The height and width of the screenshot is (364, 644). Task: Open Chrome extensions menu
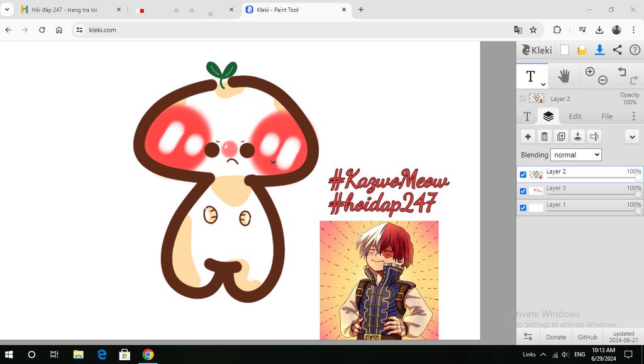click(557, 30)
